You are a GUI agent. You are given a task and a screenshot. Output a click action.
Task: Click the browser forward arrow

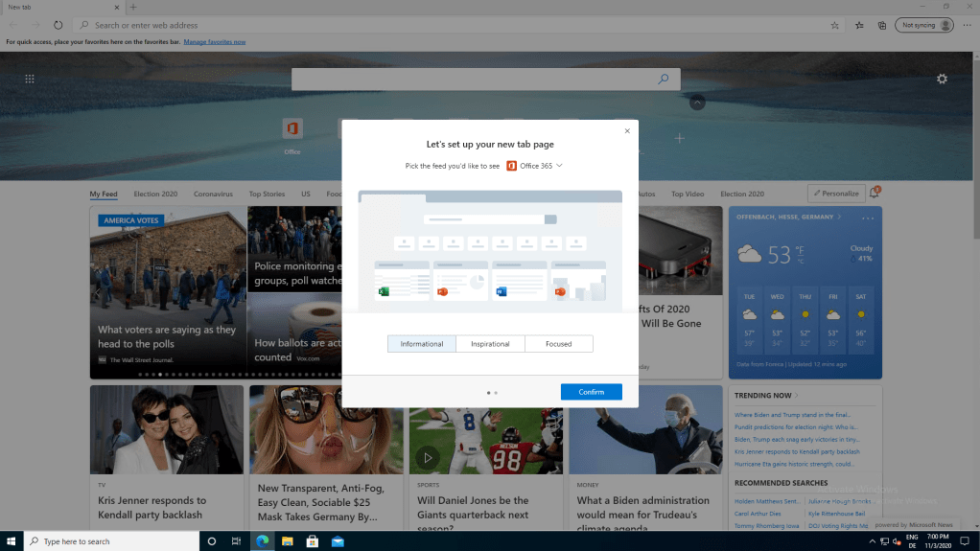[x=35, y=25]
